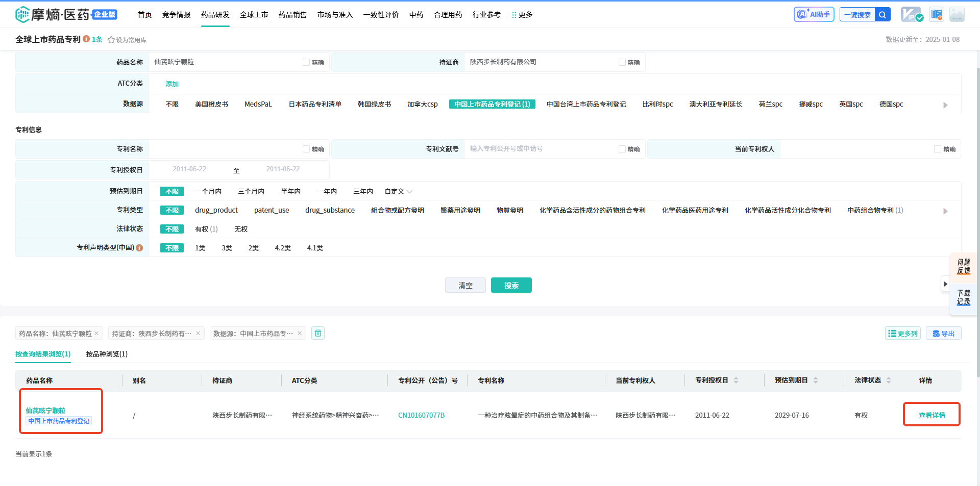Click the user avatar thumbnail

(957, 14)
